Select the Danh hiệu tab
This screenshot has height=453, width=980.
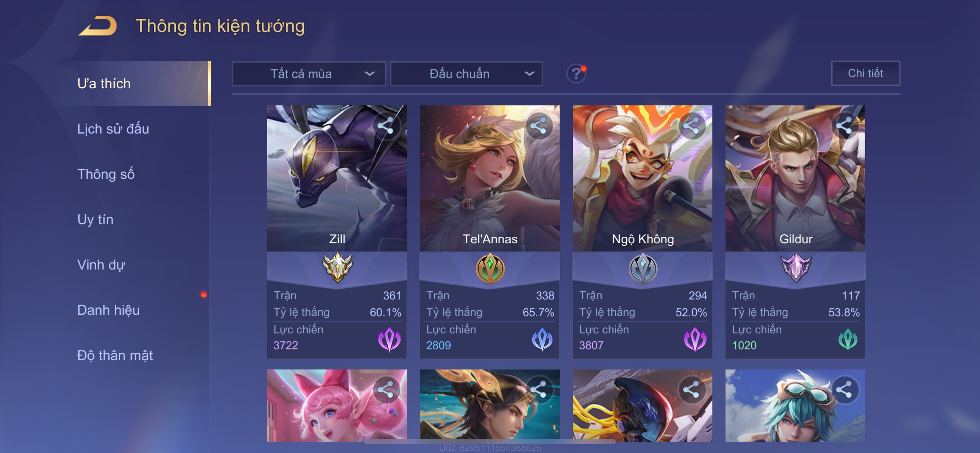[108, 310]
